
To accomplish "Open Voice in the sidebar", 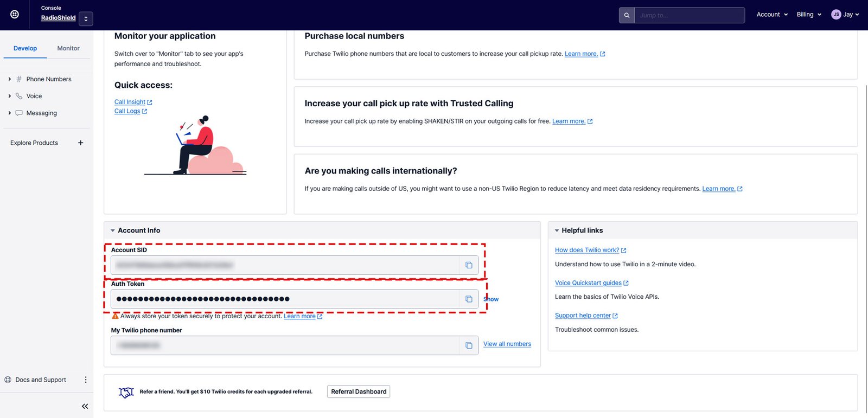I will click(34, 96).
